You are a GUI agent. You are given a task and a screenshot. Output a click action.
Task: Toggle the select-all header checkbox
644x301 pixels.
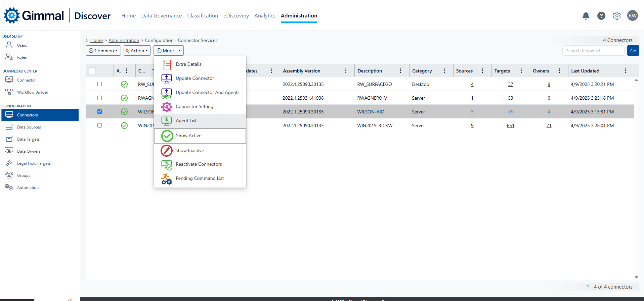92,71
